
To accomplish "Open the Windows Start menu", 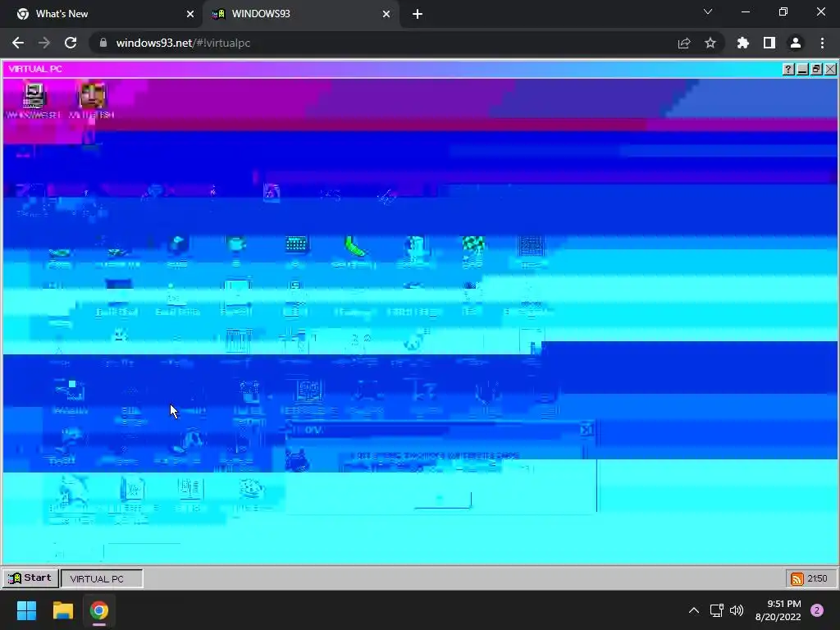I will click(26, 610).
